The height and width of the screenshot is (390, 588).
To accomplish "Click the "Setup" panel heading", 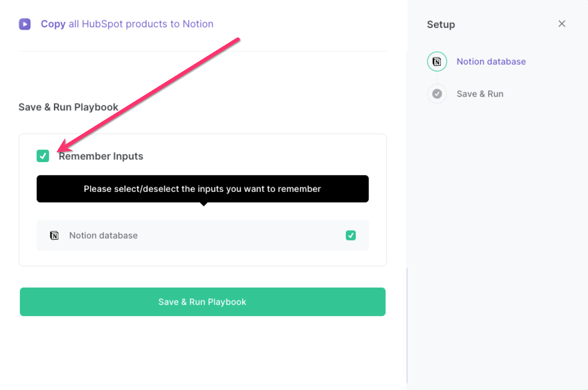I will pos(441,24).
